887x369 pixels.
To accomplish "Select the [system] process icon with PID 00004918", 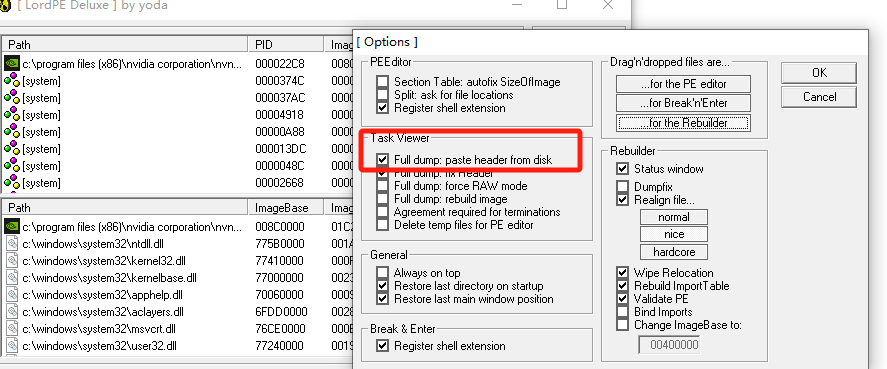I will (11, 115).
